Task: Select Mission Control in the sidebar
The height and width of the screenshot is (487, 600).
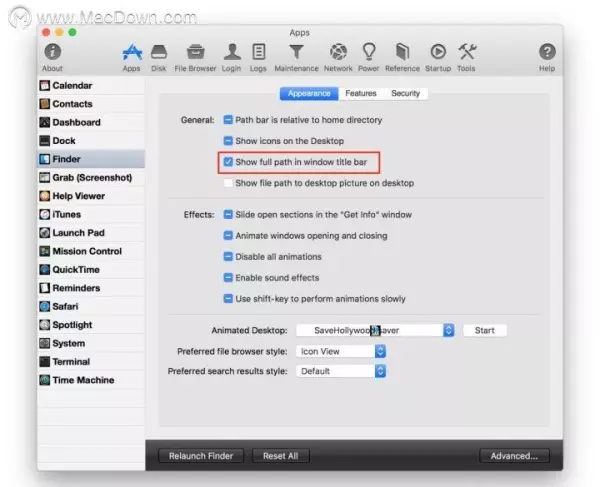Action: point(91,251)
